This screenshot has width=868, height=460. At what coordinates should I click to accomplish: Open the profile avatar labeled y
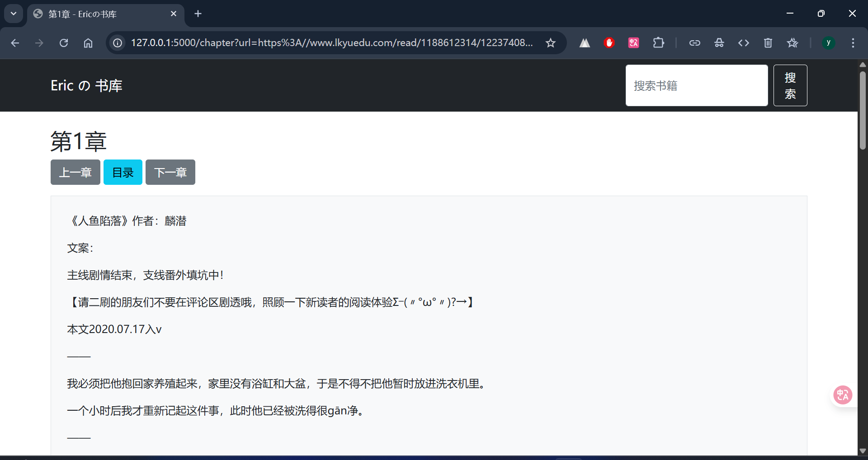point(828,43)
